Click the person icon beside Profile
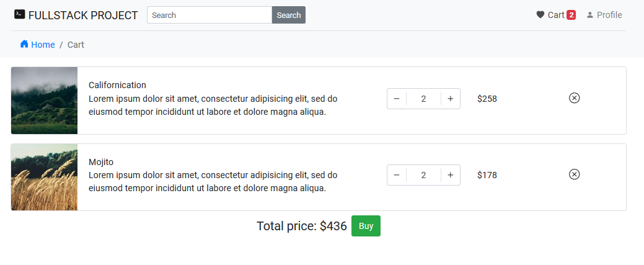 coord(589,15)
